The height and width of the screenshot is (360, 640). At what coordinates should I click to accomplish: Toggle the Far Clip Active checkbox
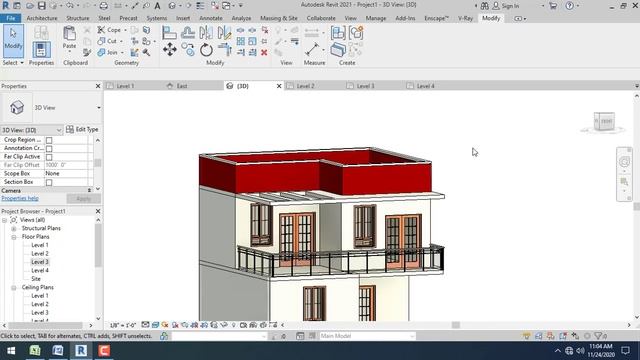click(49, 157)
